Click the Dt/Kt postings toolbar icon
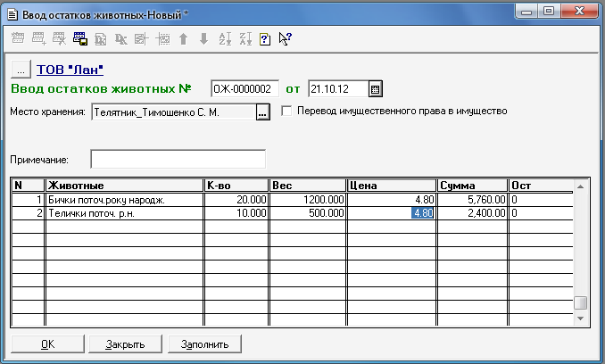This screenshot has width=605, height=364. 101,39
